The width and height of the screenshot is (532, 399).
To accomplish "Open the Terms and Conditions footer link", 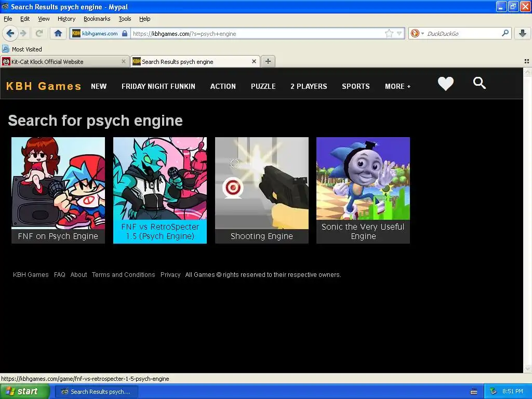I will pos(124,274).
